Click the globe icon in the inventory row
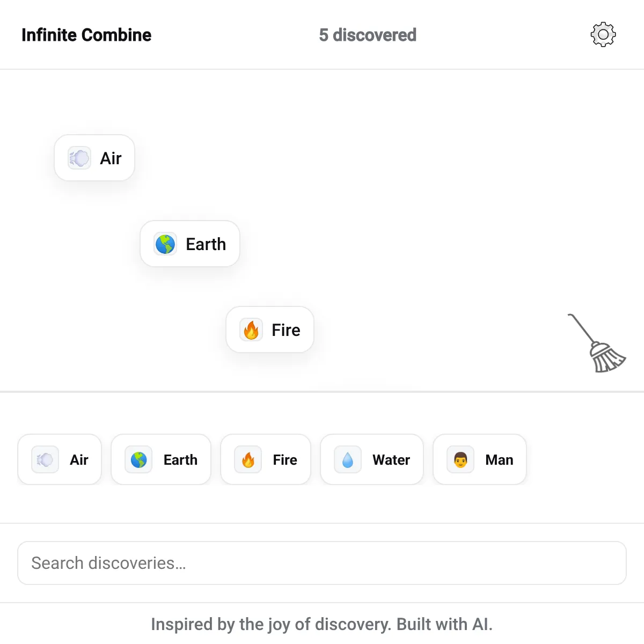Viewport: 644px width, 644px height. click(138, 460)
